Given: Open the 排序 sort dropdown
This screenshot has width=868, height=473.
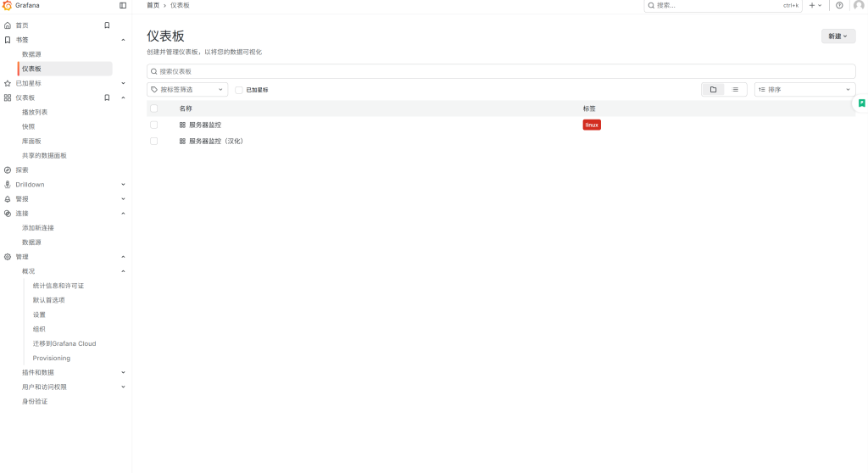Looking at the screenshot, I should coord(804,89).
